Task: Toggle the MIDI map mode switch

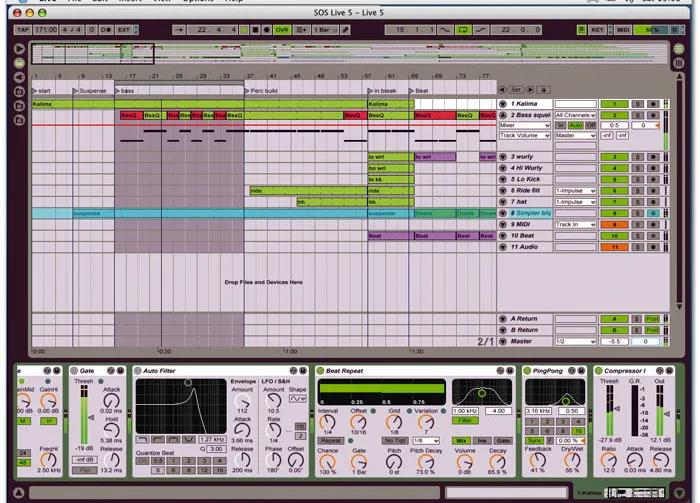Action: [x=623, y=30]
